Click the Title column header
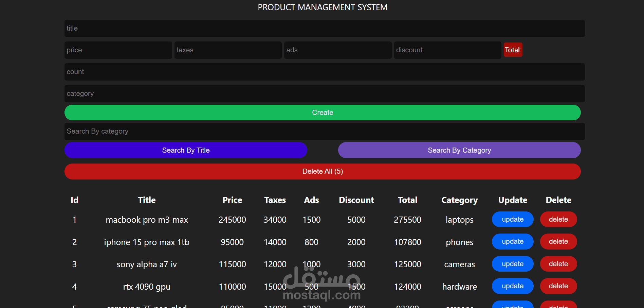Screen dimensions: 644x308 coord(147,200)
